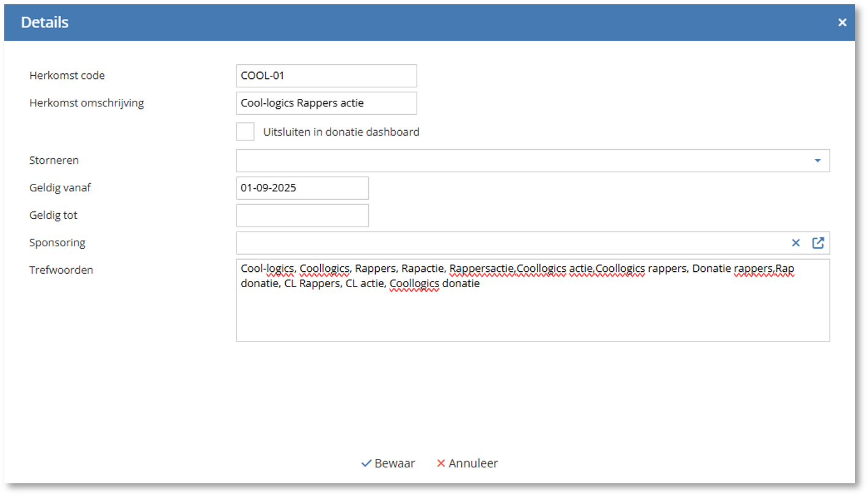Open the Sponsoring external link icon
This screenshot has width=868, height=501.
(818, 243)
